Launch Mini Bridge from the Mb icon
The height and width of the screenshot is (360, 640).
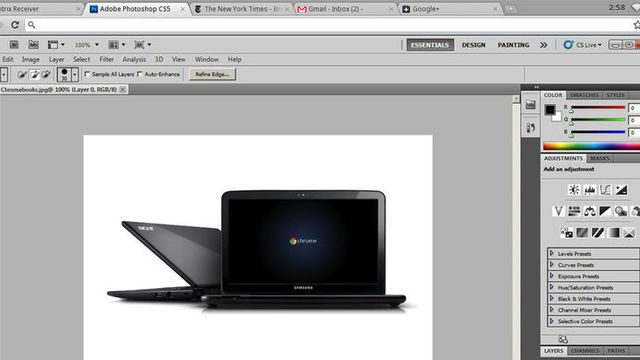tap(33, 44)
